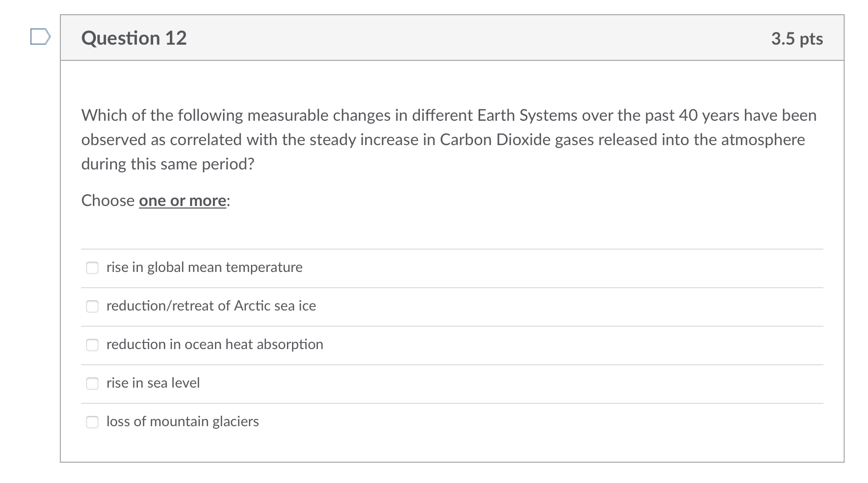Image resolution: width=868 pixels, height=483 pixels.
Task: Click the words "Earth Systems" in the question
Action: [527, 116]
